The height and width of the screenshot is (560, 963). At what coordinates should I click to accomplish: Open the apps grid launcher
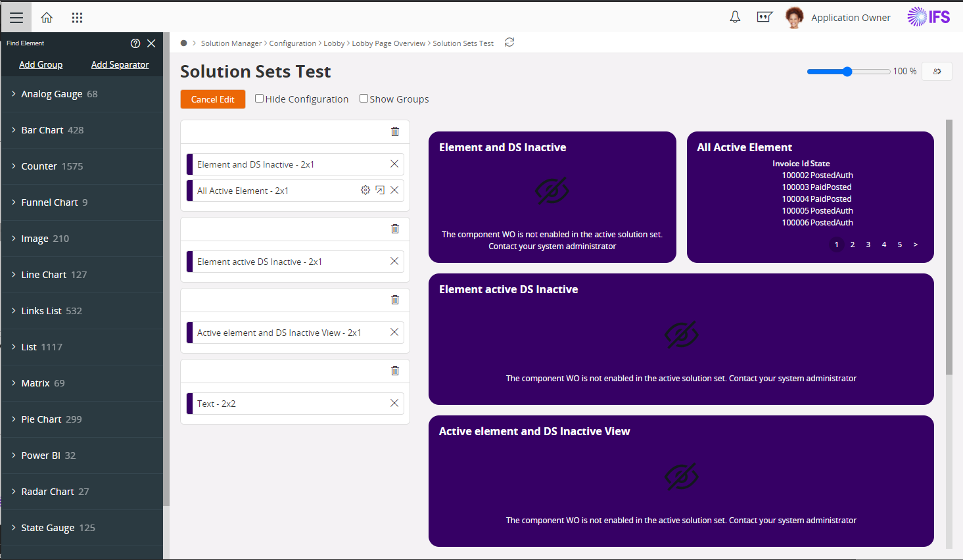coord(77,18)
